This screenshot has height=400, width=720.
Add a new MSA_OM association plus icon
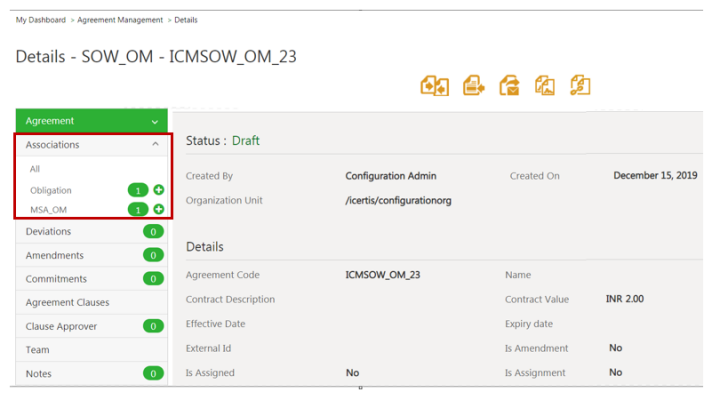158,209
